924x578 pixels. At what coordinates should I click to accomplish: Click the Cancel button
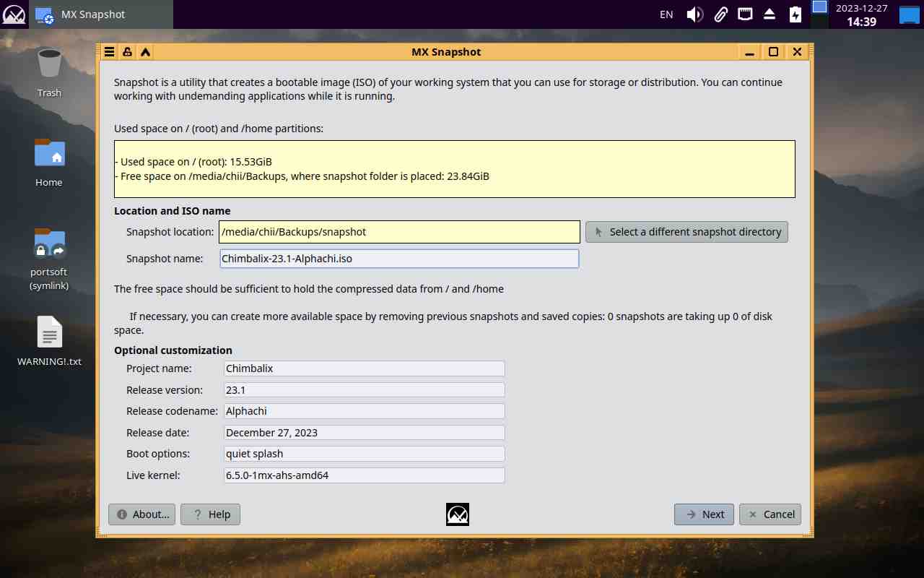pos(770,514)
